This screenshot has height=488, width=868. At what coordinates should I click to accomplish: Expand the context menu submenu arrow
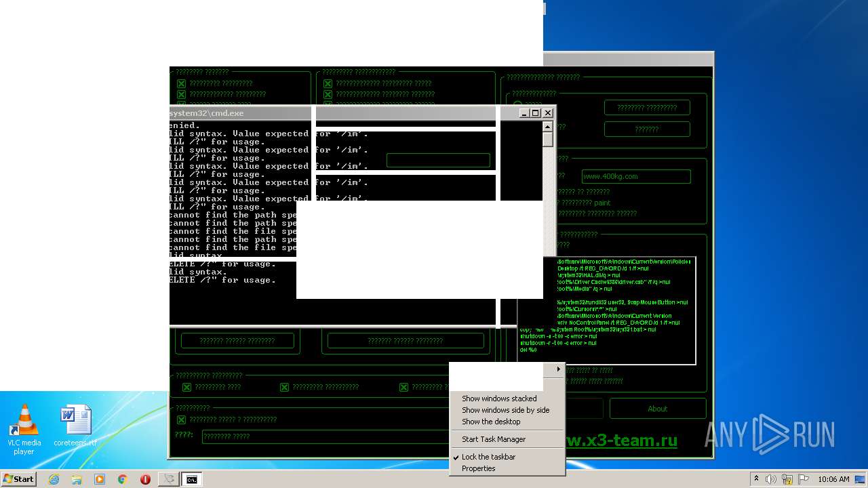click(559, 369)
